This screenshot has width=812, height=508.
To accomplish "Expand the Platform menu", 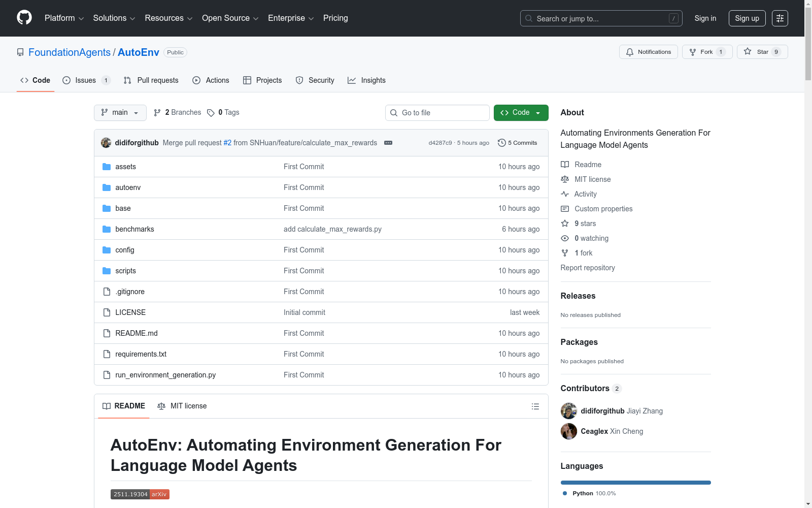I will pyautogui.click(x=64, y=18).
